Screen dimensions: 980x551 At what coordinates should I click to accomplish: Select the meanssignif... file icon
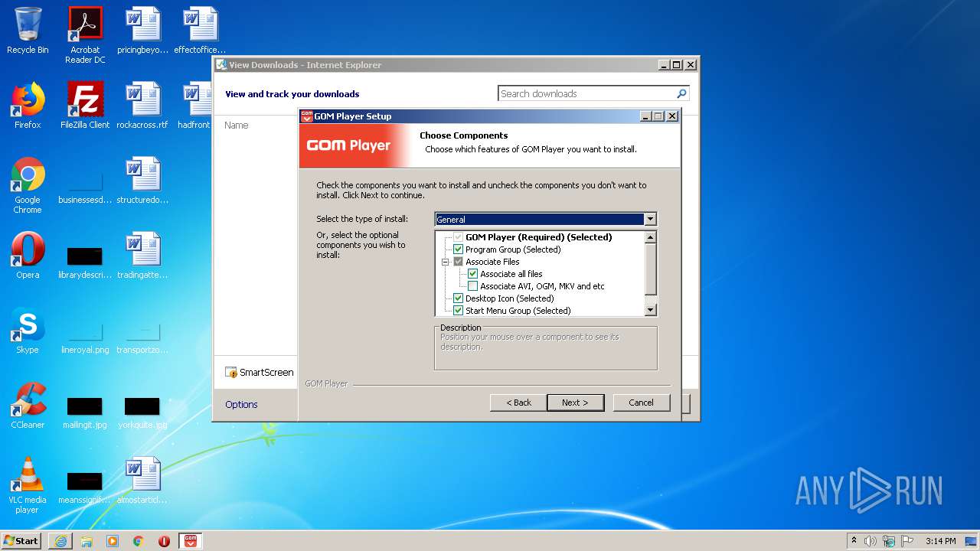click(85, 487)
